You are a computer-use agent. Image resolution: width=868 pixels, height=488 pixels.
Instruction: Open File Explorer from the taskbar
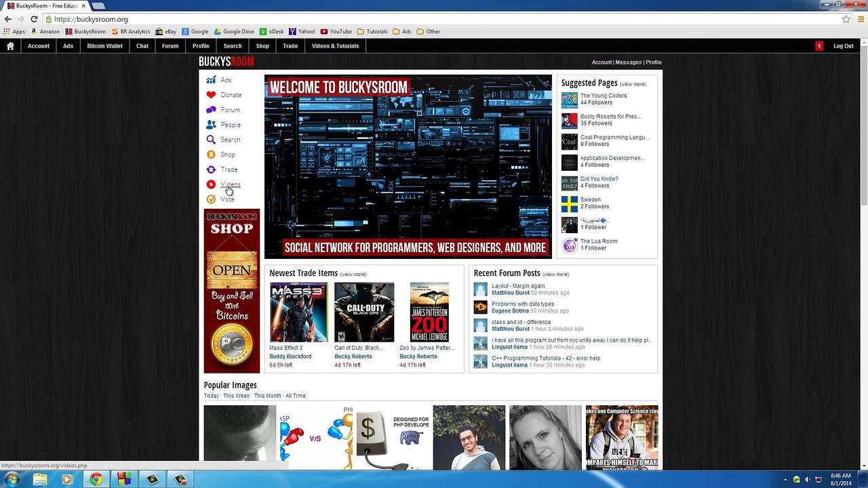tap(40, 480)
